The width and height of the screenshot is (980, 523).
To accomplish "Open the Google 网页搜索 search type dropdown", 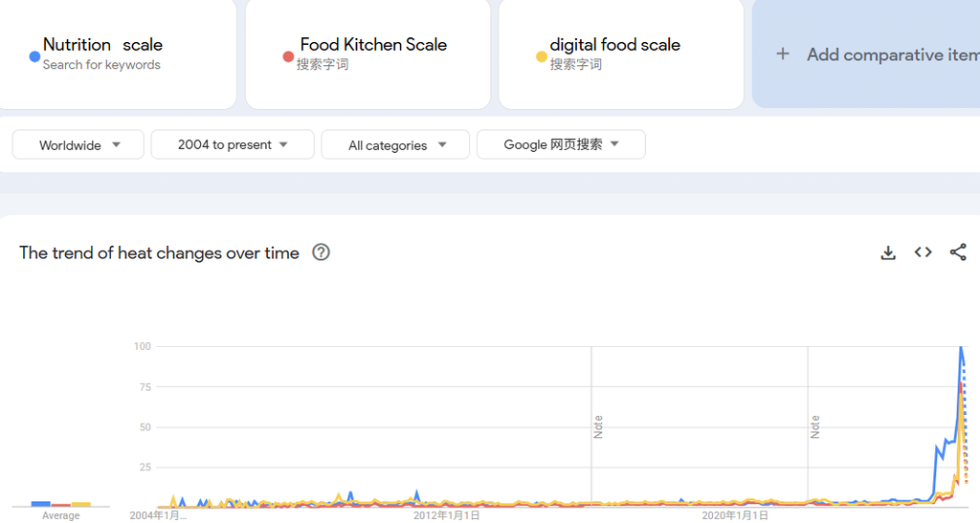I will pos(561,144).
